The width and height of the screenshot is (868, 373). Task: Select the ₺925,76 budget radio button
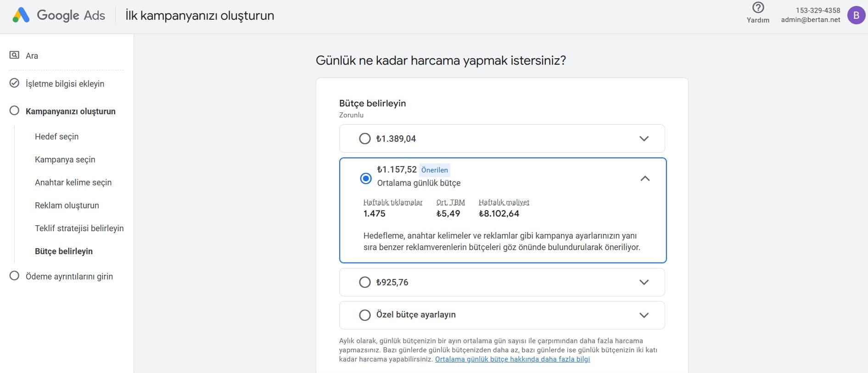pyautogui.click(x=365, y=282)
